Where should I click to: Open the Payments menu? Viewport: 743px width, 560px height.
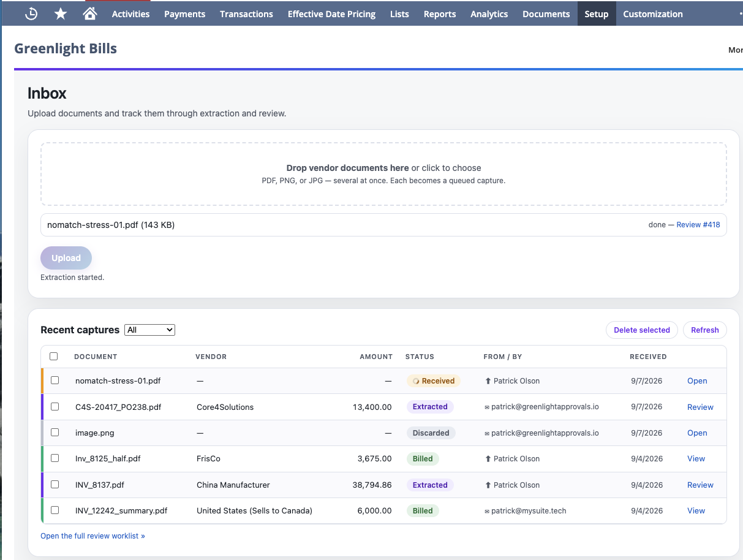pyautogui.click(x=184, y=13)
